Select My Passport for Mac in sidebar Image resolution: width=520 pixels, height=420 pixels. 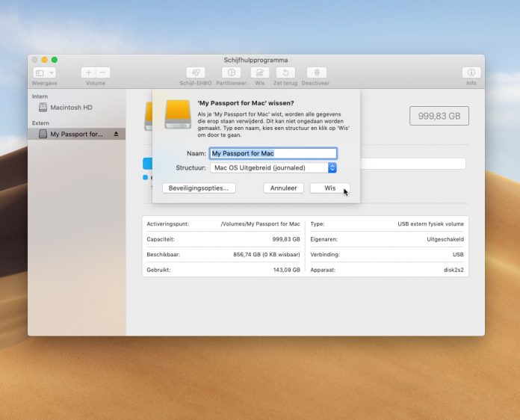click(75, 134)
